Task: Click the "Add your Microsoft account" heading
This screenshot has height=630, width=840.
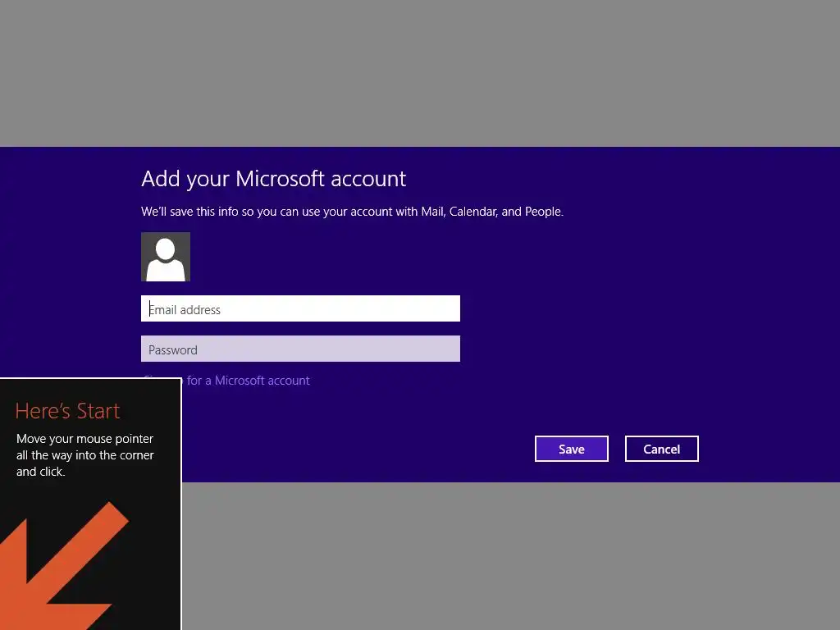Action: (x=274, y=180)
